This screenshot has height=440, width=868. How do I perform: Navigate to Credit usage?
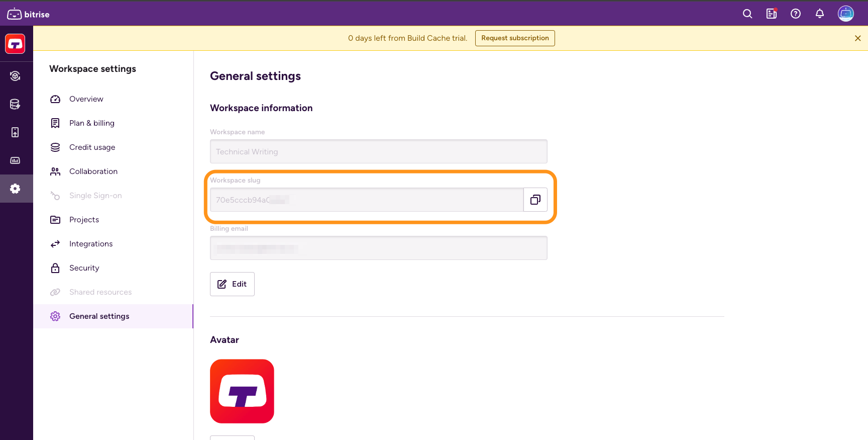pyautogui.click(x=92, y=147)
